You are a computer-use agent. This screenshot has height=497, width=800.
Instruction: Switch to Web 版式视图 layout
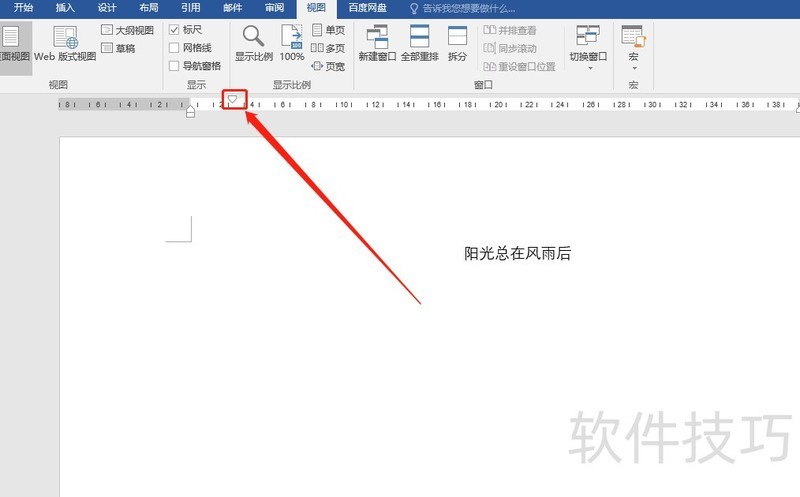click(65, 44)
